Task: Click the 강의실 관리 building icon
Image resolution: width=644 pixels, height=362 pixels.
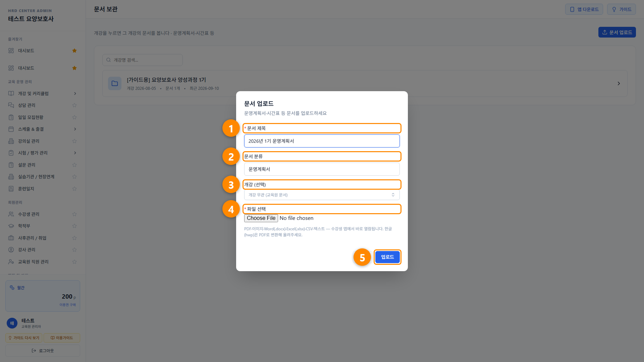Action: 11,141
